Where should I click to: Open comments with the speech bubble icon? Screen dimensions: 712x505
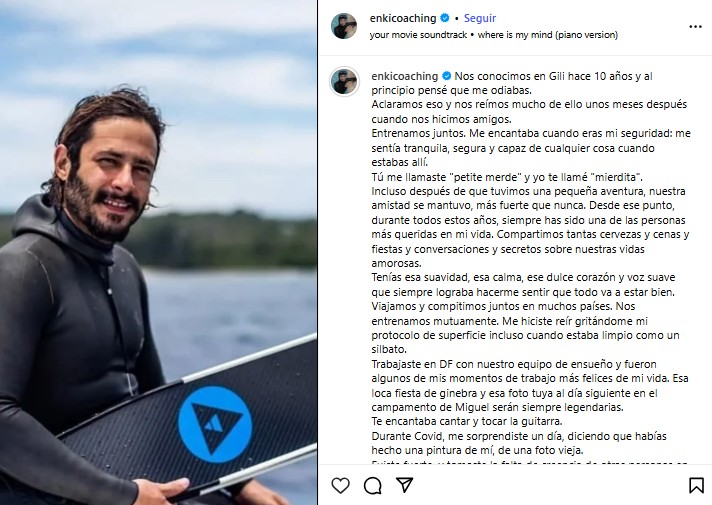coord(373,485)
